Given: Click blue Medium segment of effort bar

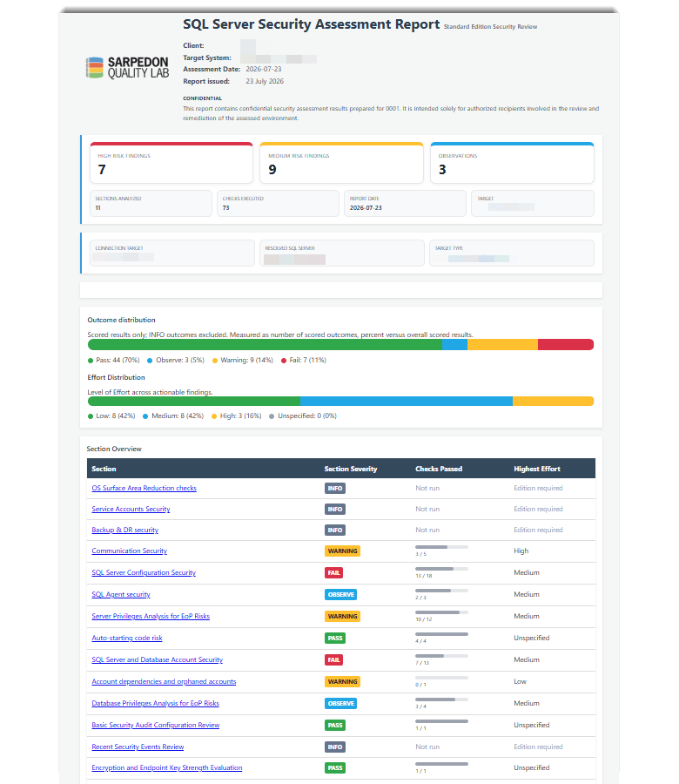Looking at the screenshot, I should (407, 401).
